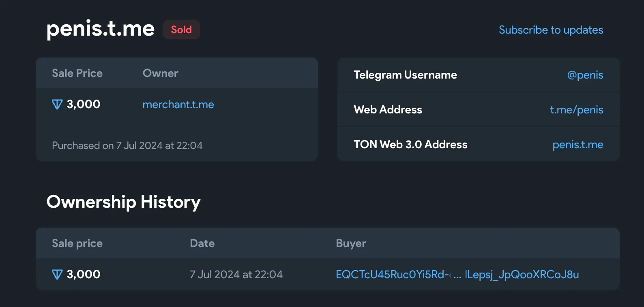Click the Date column header in Ownership History
The image size is (644, 307).
click(202, 243)
